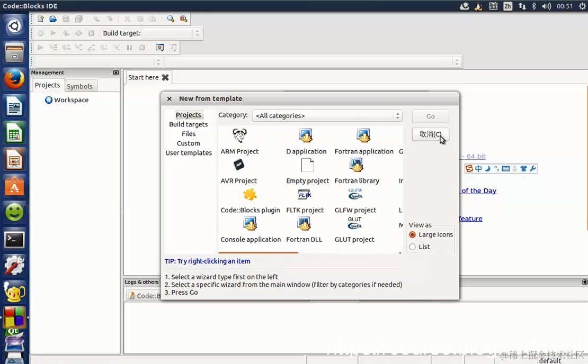
Task: Close the Start here tab
Action: point(165,77)
